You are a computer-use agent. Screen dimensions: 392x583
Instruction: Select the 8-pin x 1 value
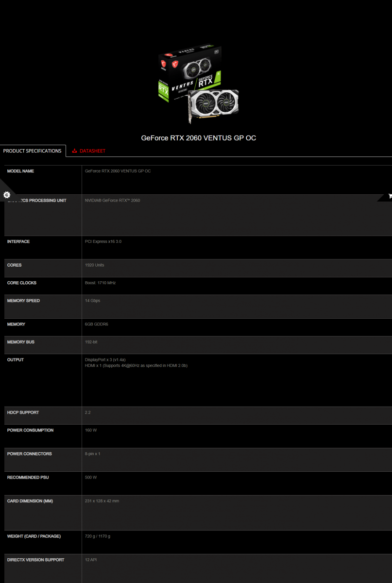[x=93, y=454]
